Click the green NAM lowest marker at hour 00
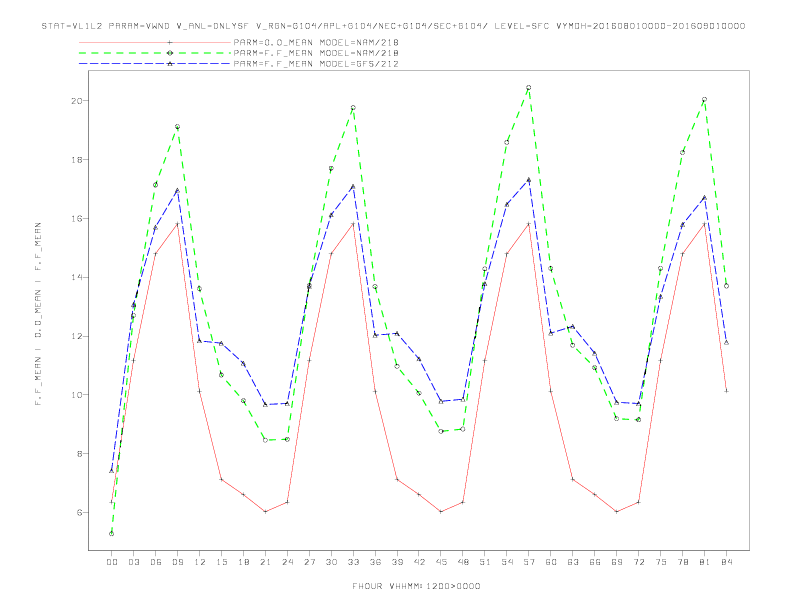The image size is (792, 612). pos(112,534)
